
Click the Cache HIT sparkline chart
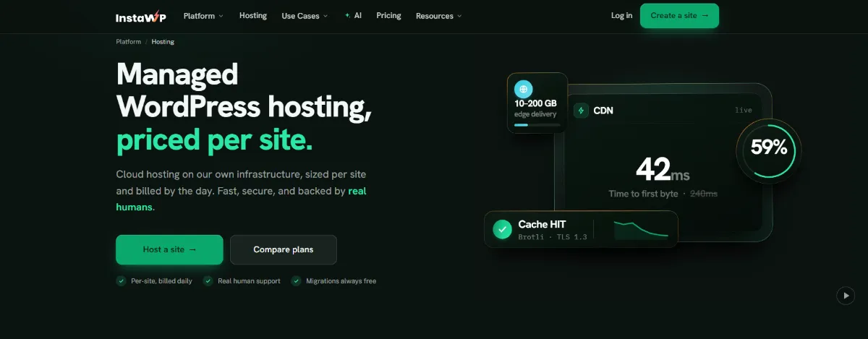641,230
